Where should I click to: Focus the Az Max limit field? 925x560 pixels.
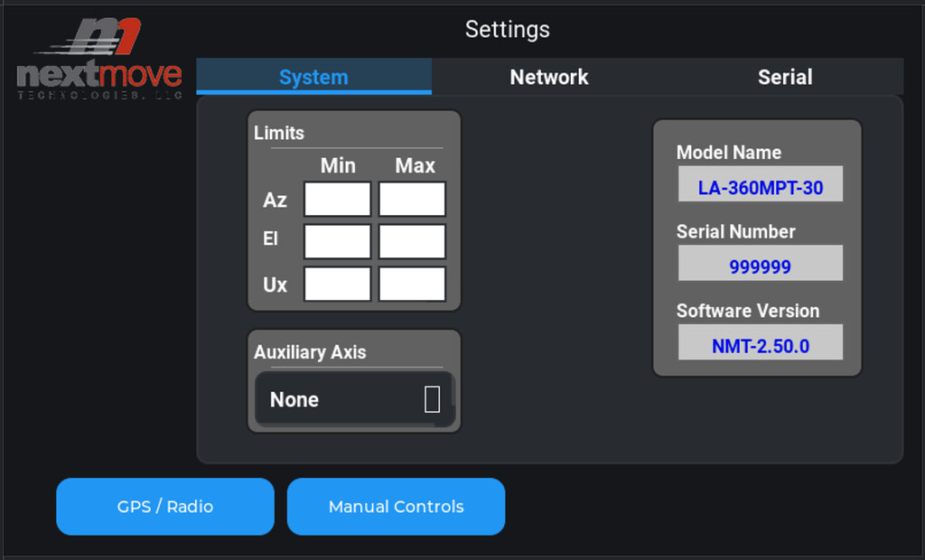click(x=412, y=200)
